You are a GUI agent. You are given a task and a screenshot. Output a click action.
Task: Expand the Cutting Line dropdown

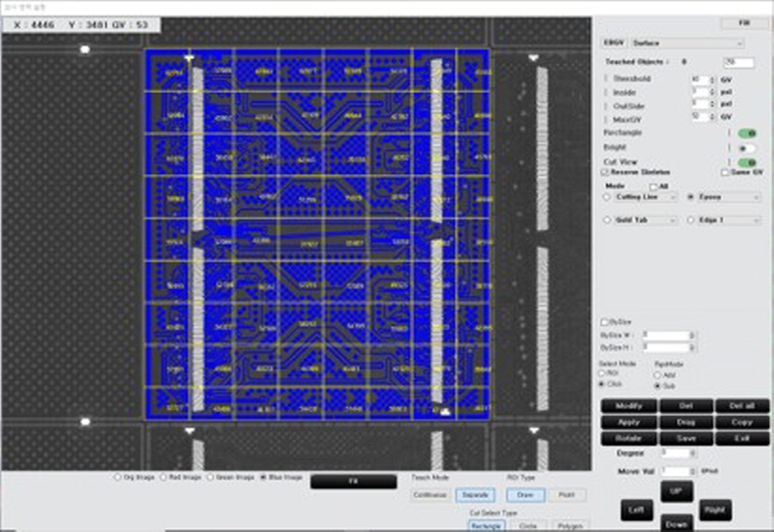tap(644, 197)
